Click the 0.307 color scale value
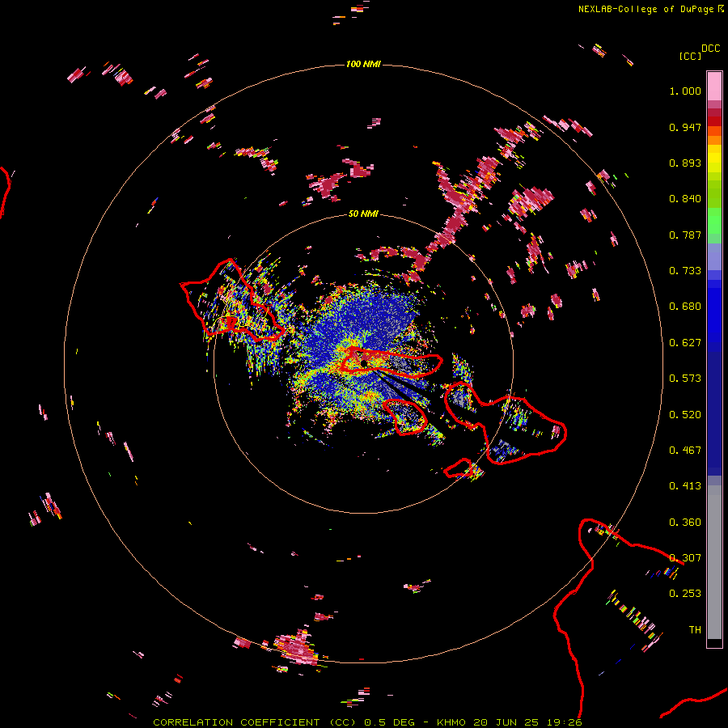This screenshot has height=728, width=728. [685, 558]
